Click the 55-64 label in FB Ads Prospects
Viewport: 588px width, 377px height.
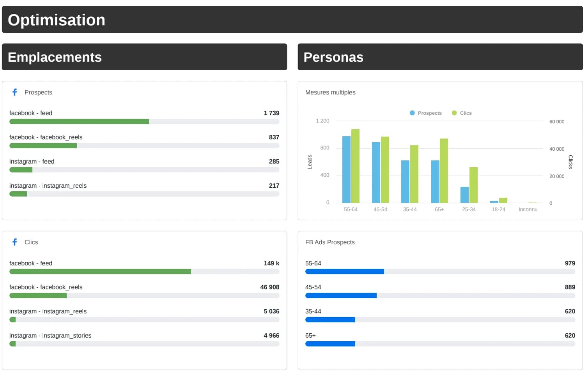pyautogui.click(x=313, y=263)
